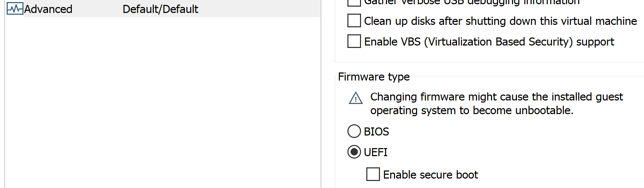Check the Enable VBS support box
644x188 pixels.
[x=354, y=41]
